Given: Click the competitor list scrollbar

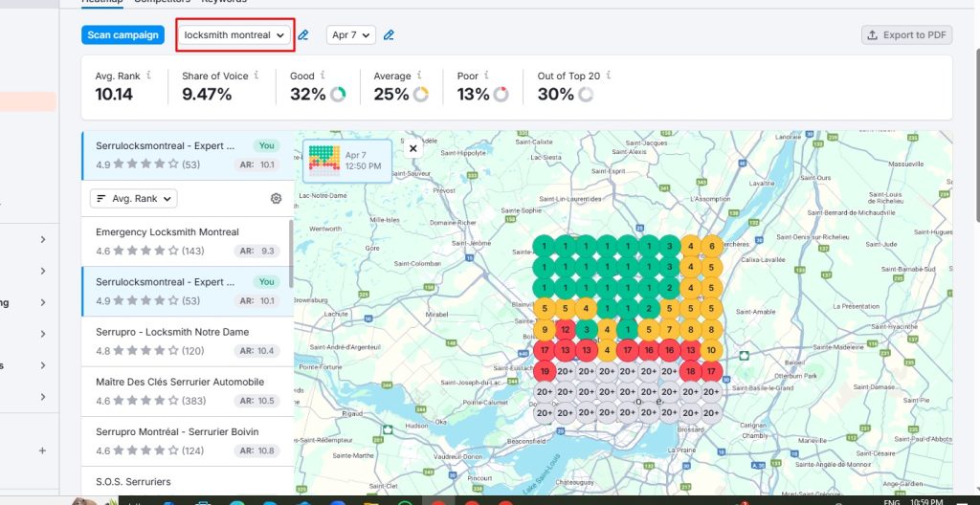Looking at the screenshot, I should 291,253.
